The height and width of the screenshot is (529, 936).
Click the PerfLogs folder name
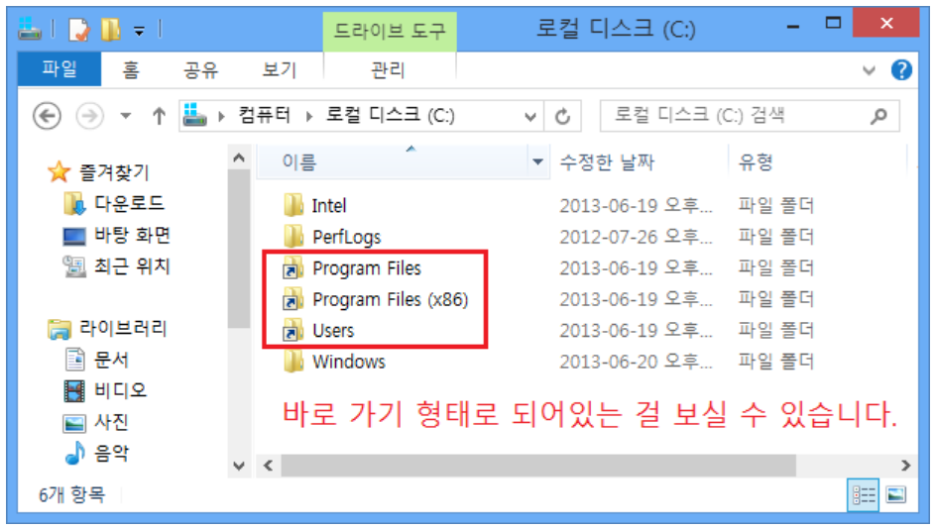click(347, 237)
